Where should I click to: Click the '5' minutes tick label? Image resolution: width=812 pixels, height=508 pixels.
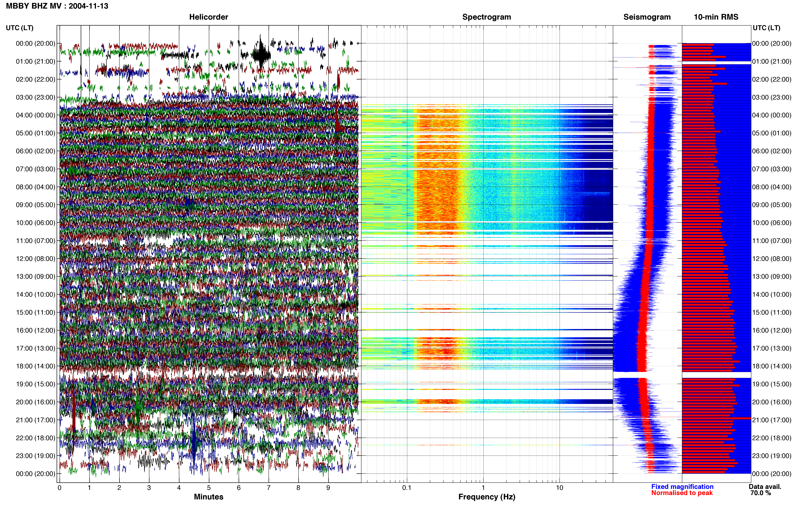(x=209, y=488)
